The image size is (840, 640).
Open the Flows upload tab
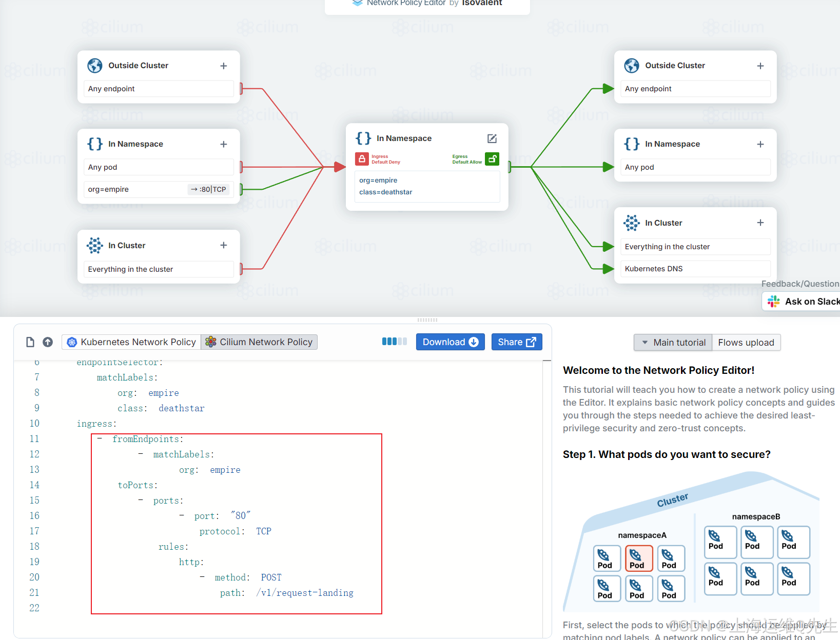(746, 343)
